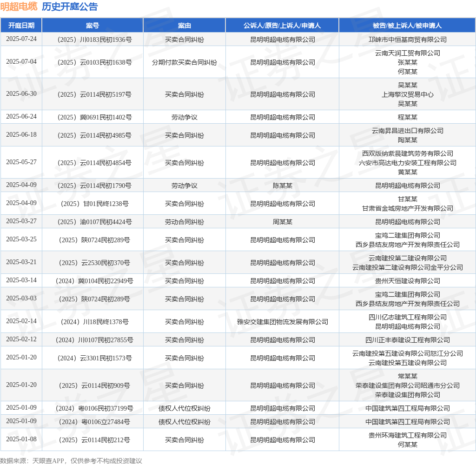Click defendant '云南建投第二建设有限公司金平分公司'

coord(407,267)
